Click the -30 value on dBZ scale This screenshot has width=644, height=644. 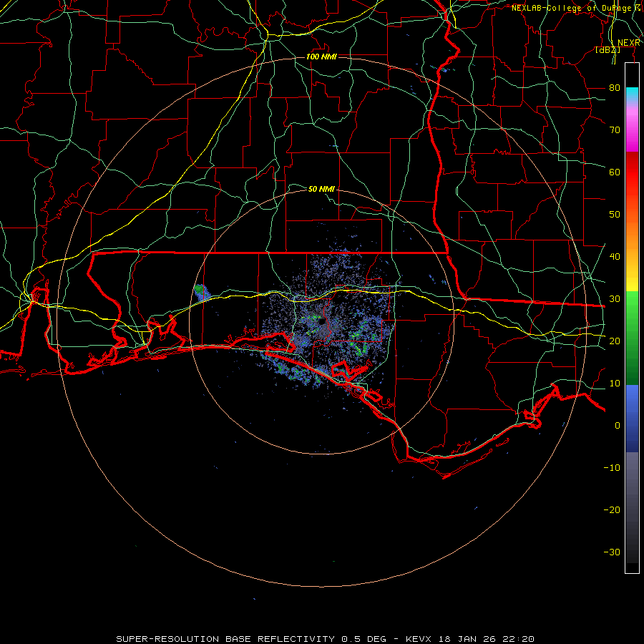tap(612, 552)
